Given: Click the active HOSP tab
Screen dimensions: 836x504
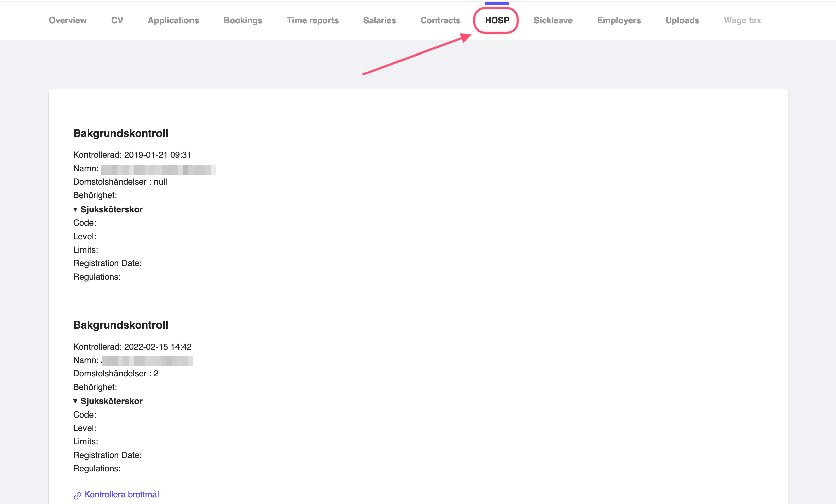Looking at the screenshot, I should click(x=497, y=20).
